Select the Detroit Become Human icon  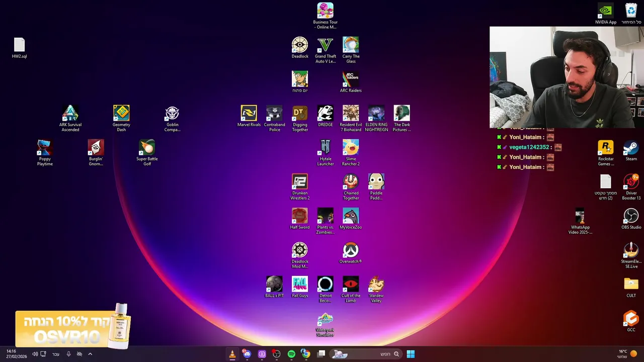[326, 290]
